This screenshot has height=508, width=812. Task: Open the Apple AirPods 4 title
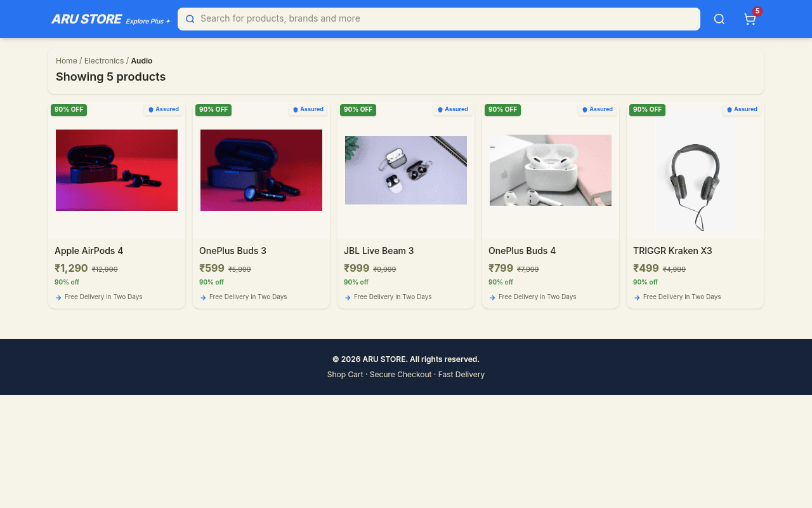coord(89,251)
